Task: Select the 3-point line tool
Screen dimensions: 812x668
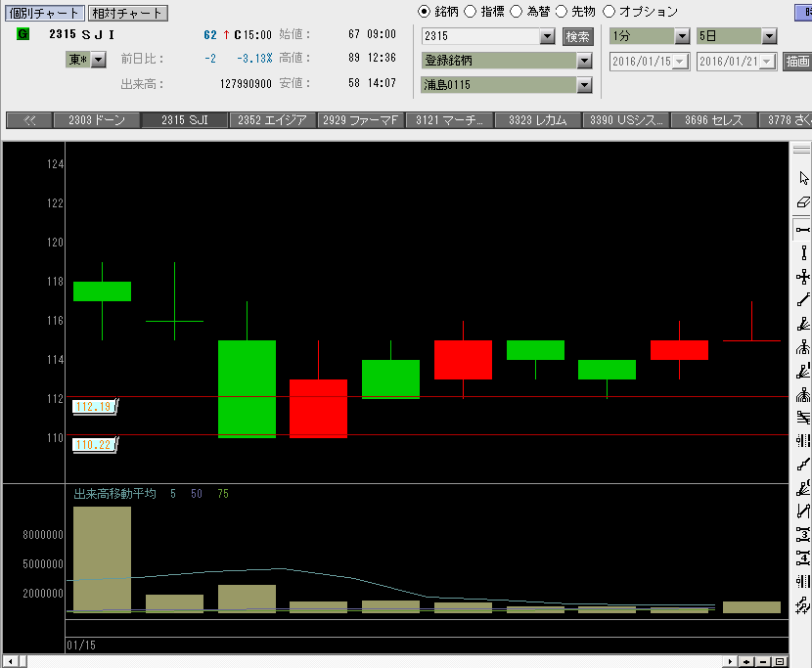Action: [803, 534]
